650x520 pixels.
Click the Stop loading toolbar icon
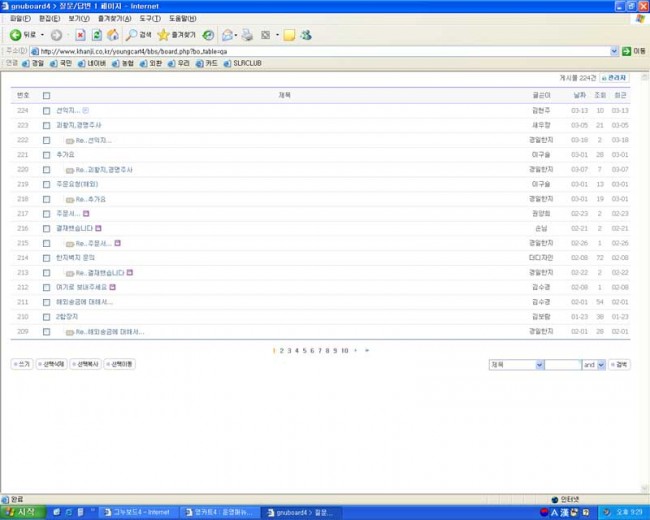point(81,35)
